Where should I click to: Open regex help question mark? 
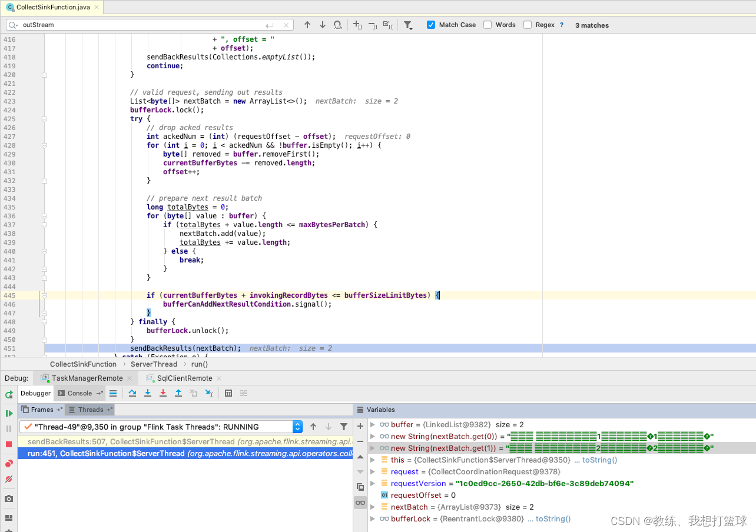pyautogui.click(x=562, y=25)
